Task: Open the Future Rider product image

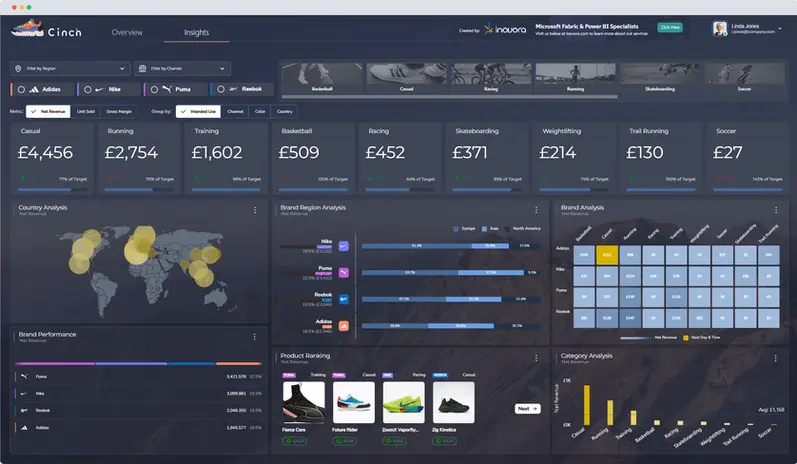Action: (x=353, y=403)
